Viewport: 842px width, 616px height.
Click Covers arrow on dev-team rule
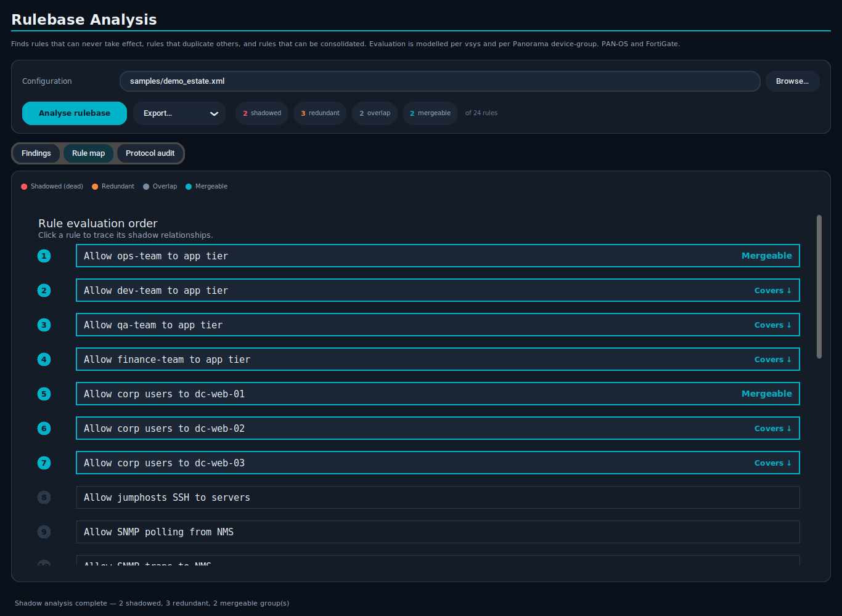[773, 291]
